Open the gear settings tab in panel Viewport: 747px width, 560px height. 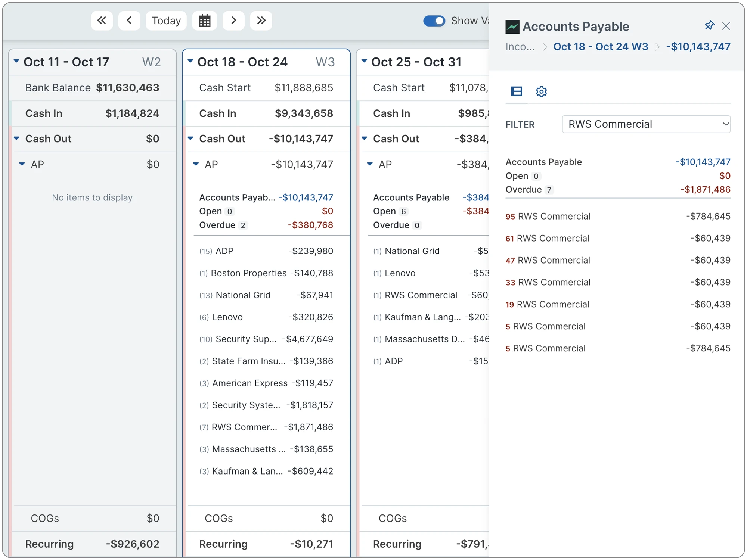tap(541, 91)
